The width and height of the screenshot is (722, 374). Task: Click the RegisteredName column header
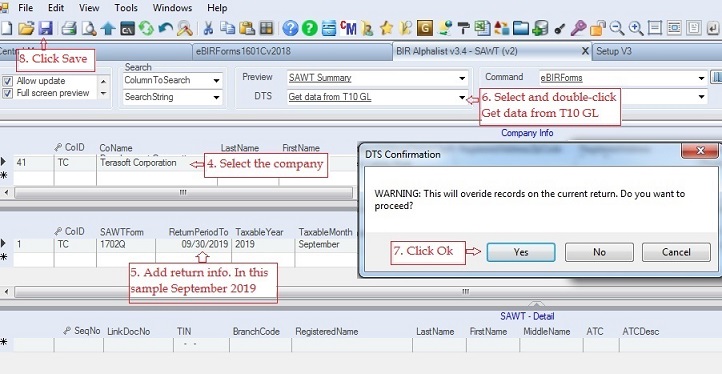point(326,332)
